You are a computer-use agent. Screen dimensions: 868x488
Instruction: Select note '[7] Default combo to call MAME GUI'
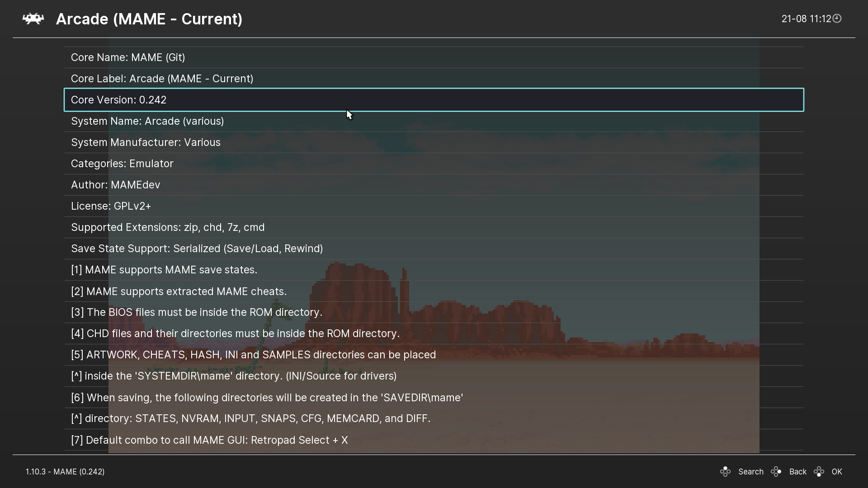tap(434, 440)
